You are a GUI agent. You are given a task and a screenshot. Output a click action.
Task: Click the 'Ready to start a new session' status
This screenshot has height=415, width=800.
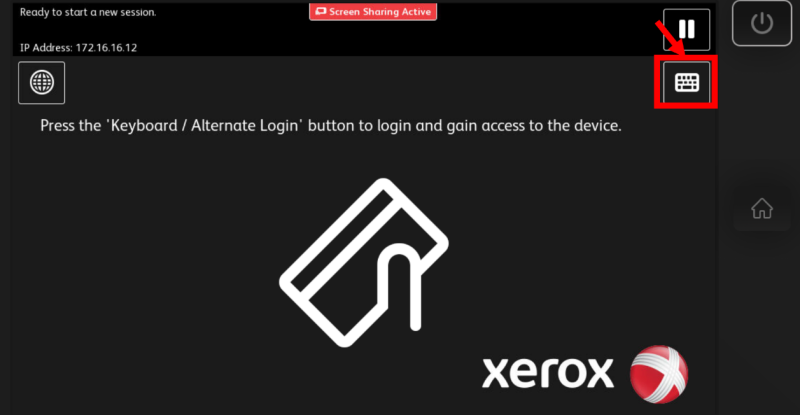(x=88, y=12)
